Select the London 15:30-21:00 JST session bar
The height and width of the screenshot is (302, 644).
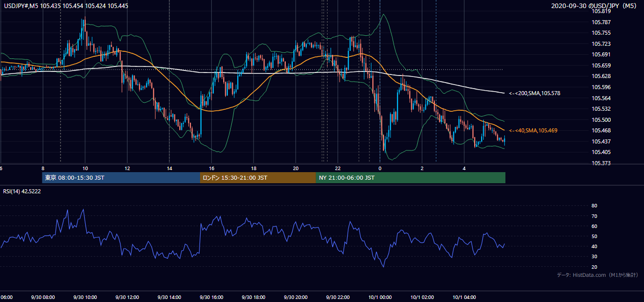coord(258,178)
